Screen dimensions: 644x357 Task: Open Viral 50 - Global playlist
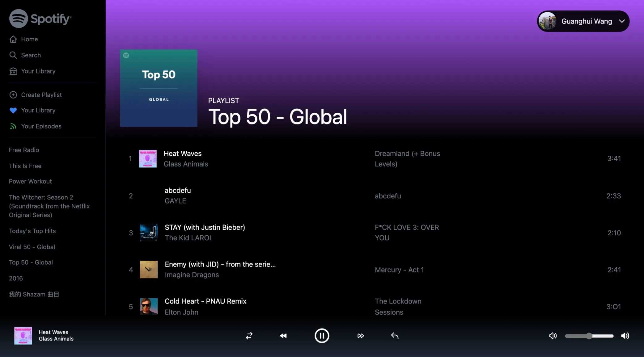[x=32, y=247]
